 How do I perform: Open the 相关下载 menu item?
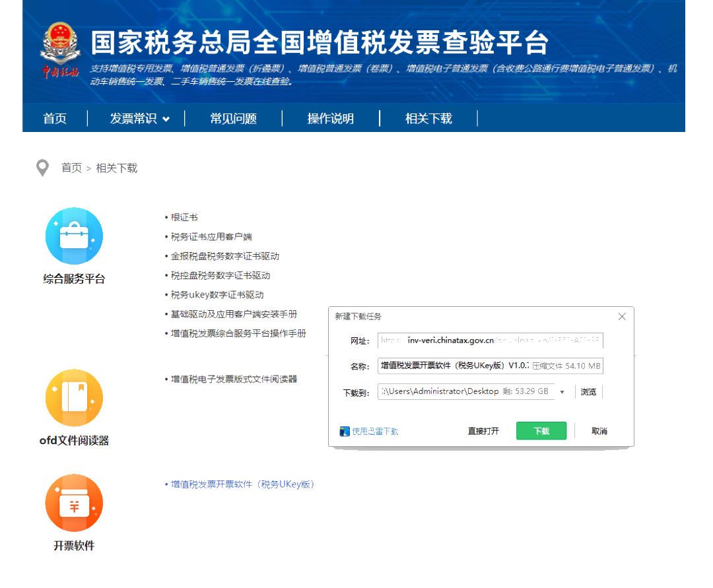428,118
